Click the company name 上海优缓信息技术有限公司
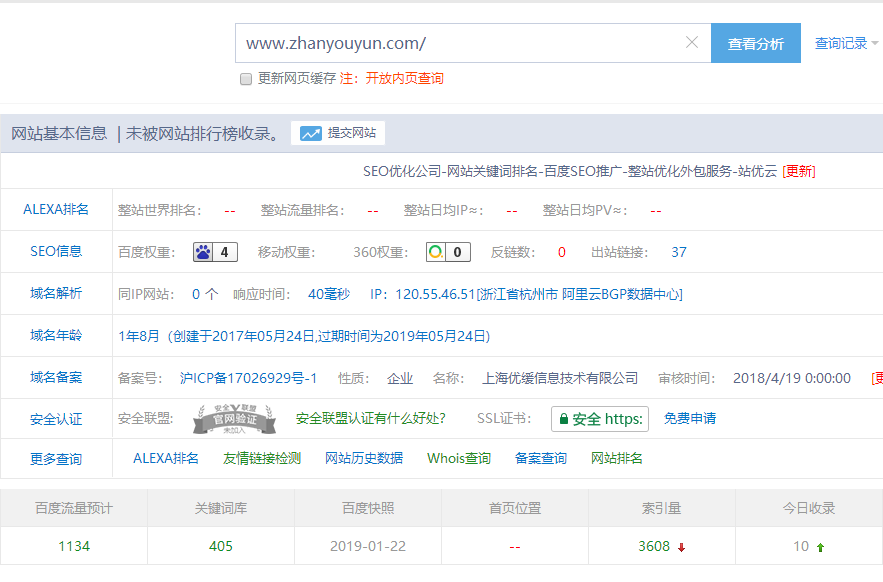Image resolution: width=883 pixels, height=582 pixels. pos(560,378)
